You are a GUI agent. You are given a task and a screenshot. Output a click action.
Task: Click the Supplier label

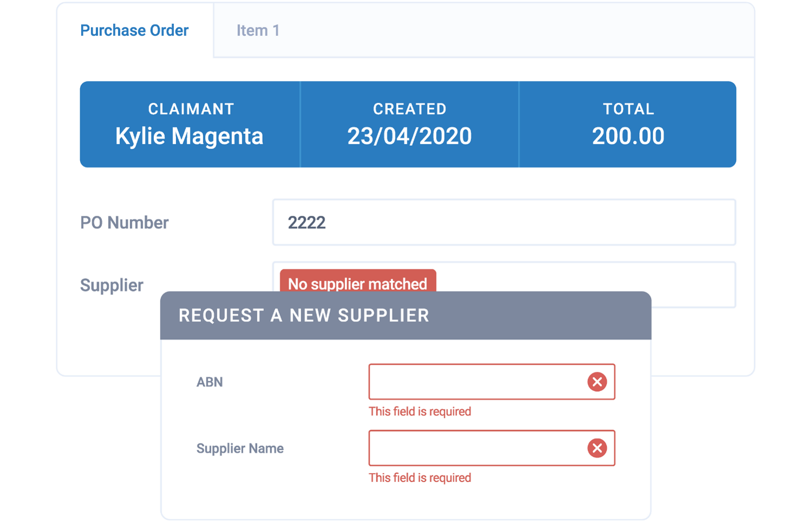point(112,285)
